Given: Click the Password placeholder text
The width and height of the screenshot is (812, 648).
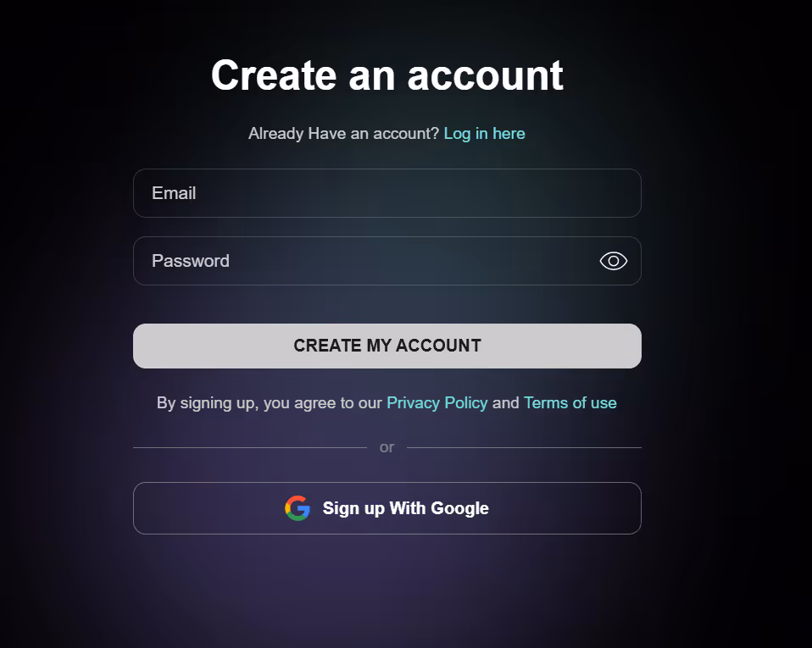Looking at the screenshot, I should click(191, 261).
